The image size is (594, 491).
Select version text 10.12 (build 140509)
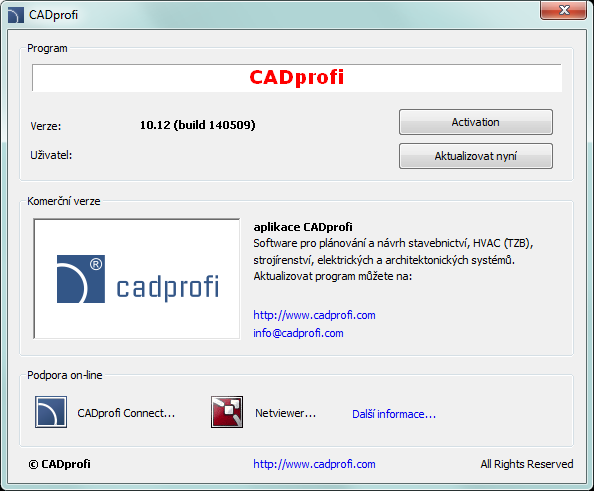click(197, 125)
